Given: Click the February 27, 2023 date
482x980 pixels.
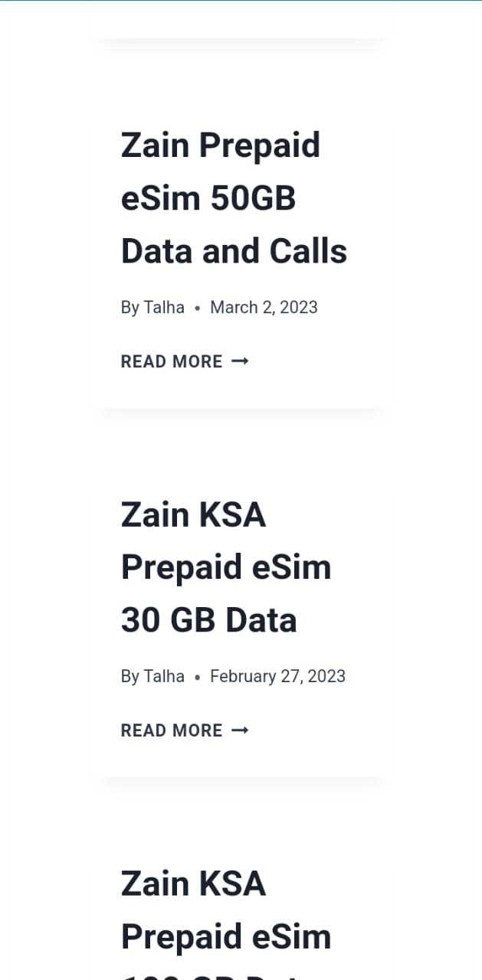Looking at the screenshot, I should click(x=277, y=676).
